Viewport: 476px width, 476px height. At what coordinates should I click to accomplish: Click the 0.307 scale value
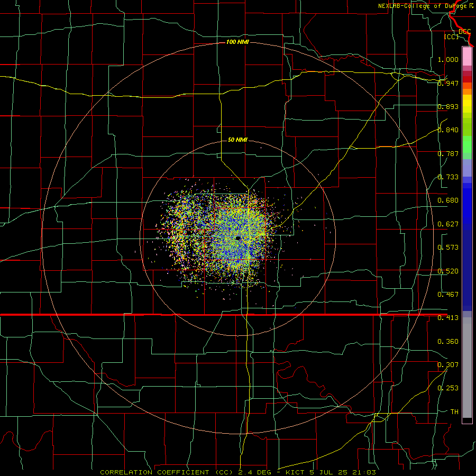click(x=448, y=365)
